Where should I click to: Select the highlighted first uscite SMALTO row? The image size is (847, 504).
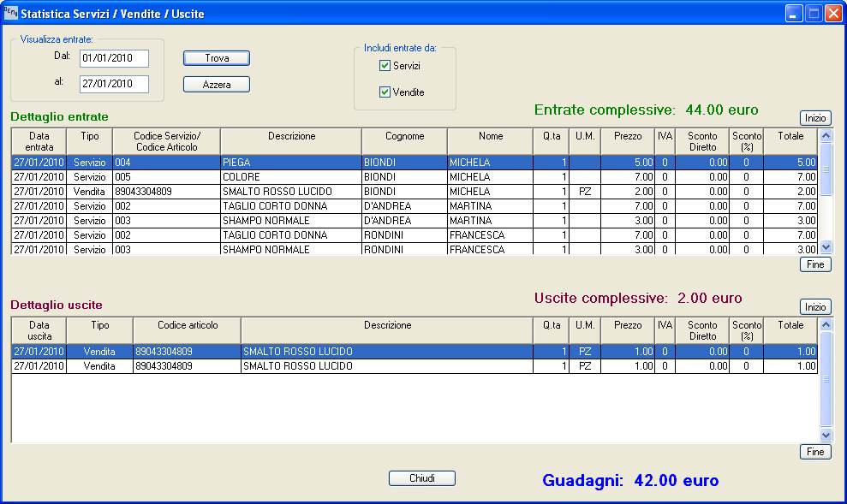click(415, 352)
